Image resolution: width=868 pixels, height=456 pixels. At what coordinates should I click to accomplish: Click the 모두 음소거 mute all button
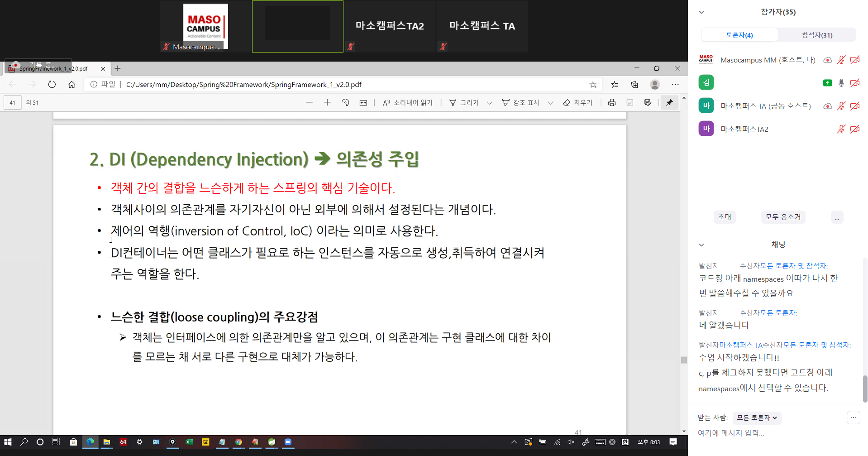pos(783,217)
